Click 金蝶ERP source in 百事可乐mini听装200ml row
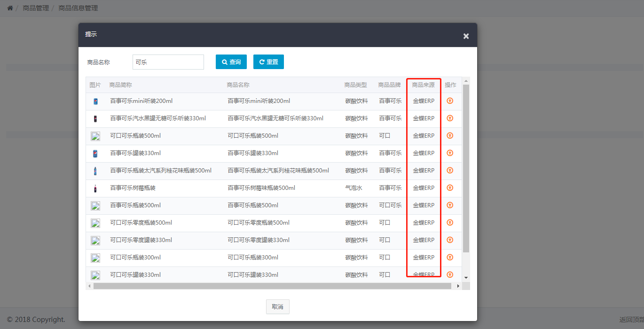Image resolution: width=644 pixels, height=329 pixels. [x=424, y=101]
